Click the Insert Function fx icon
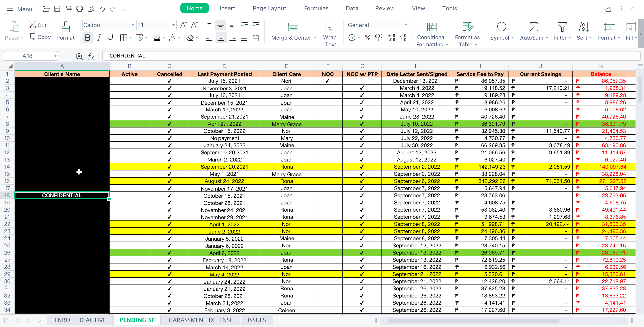Image resolution: width=644 pixels, height=327 pixels. click(x=91, y=57)
